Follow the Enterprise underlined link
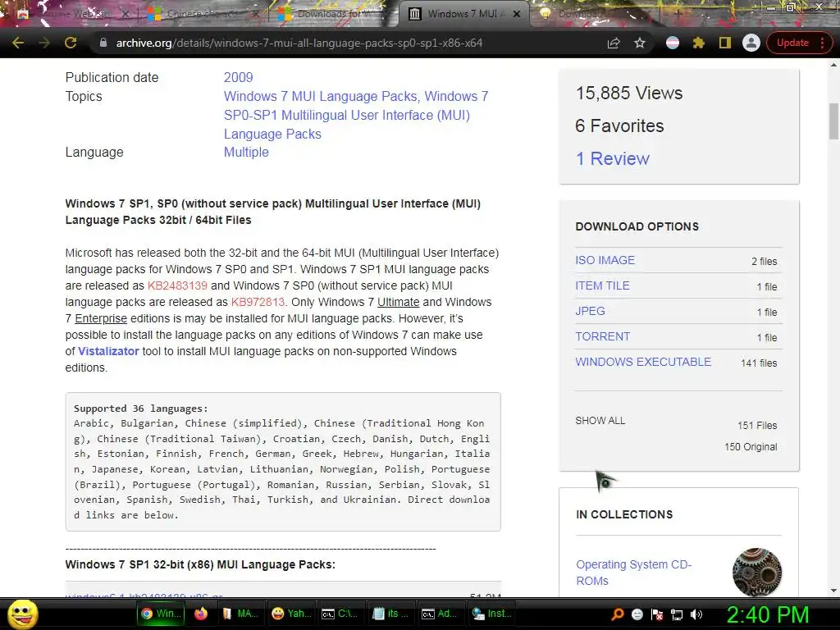The height and width of the screenshot is (630, 840). pyautogui.click(x=101, y=319)
